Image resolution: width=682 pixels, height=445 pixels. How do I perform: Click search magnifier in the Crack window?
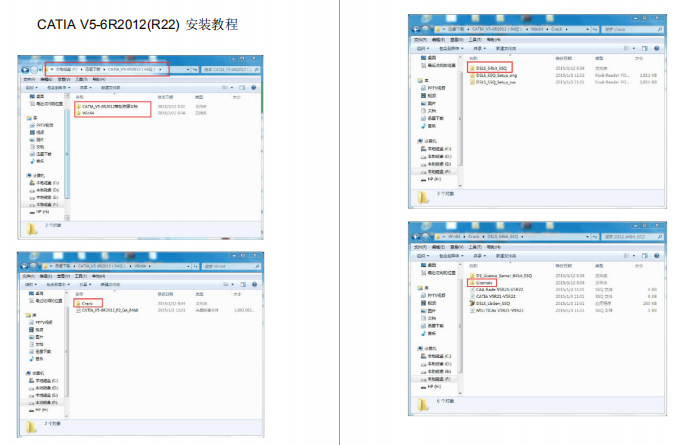point(660,30)
